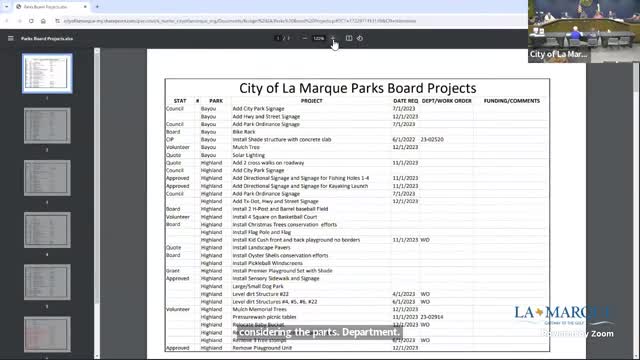
Task: Click the page number input field
Action: coord(278,38)
